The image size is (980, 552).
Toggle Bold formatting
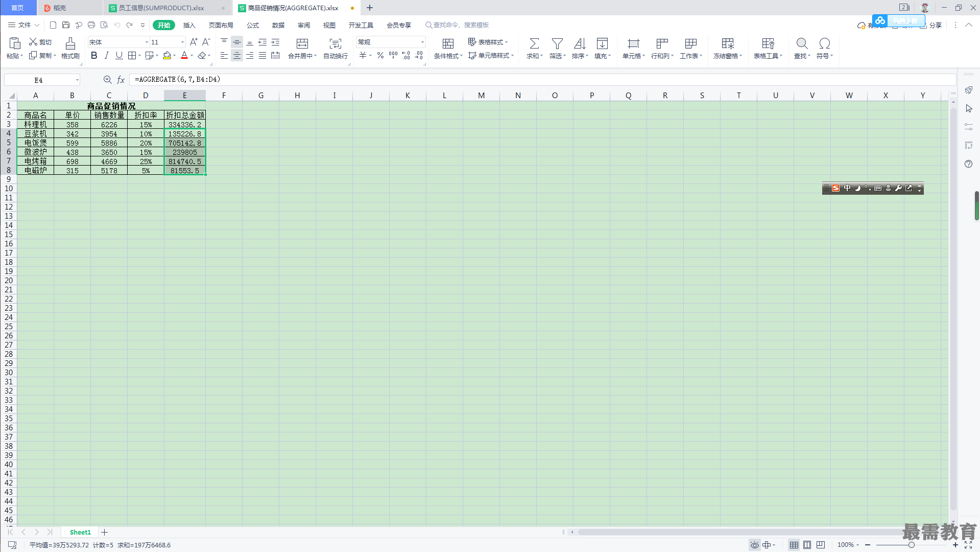[x=94, y=55]
